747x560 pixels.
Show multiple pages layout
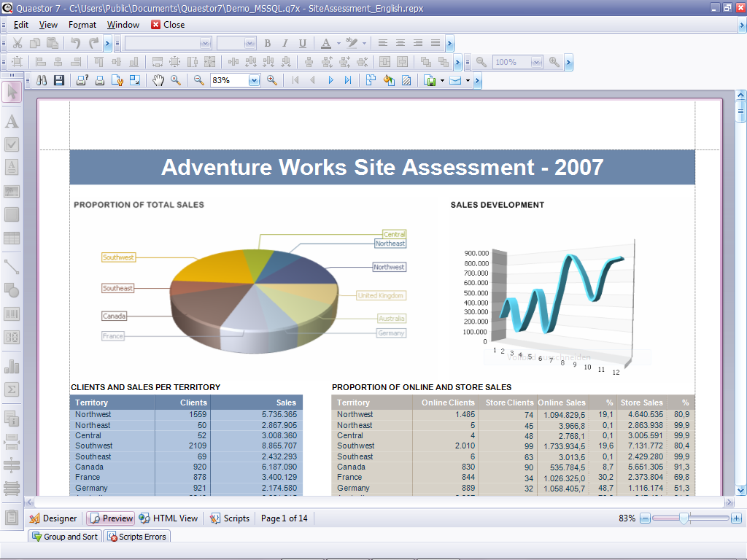[x=371, y=80]
